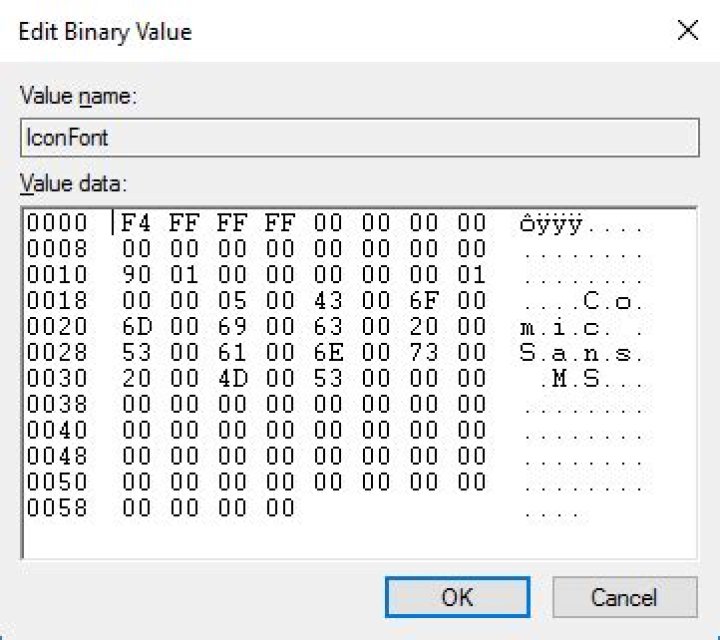The width and height of the screenshot is (720, 640).
Task: Click offset label 0010
Action: click(57, 275)
